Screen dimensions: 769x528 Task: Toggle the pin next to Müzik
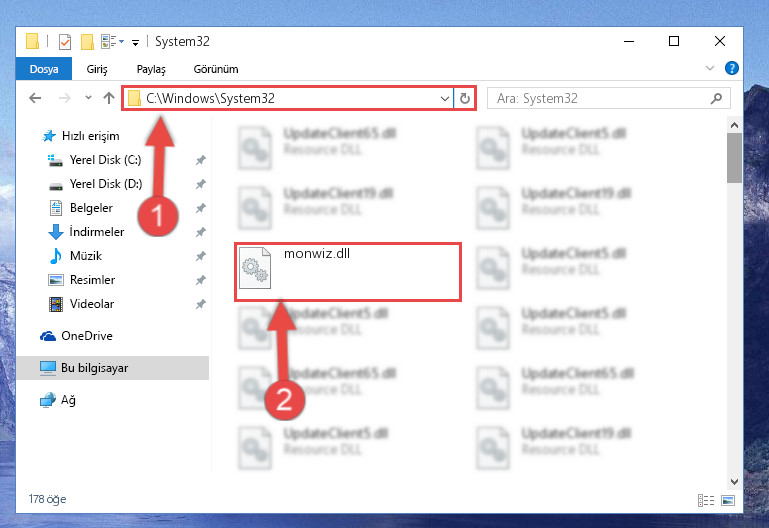tap(201, 256)
